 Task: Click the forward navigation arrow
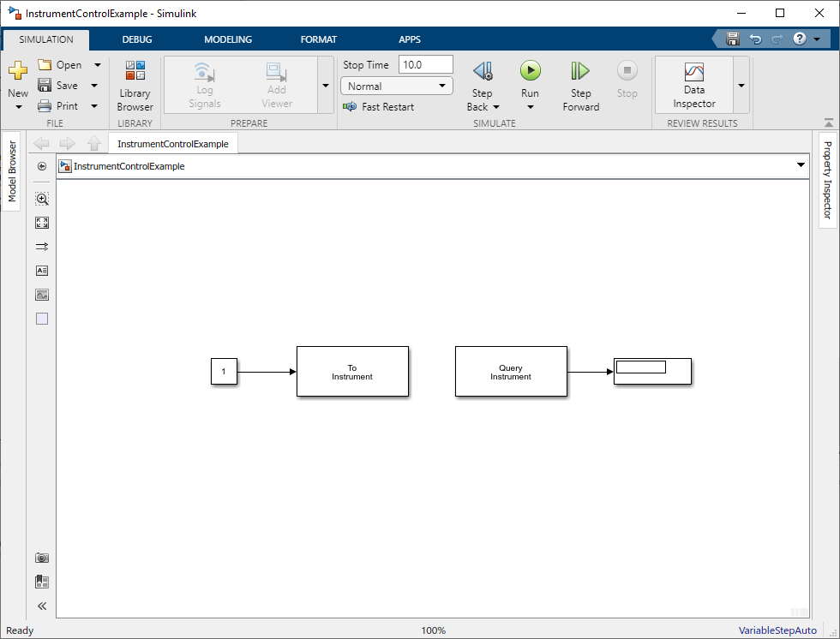(68, 143)
